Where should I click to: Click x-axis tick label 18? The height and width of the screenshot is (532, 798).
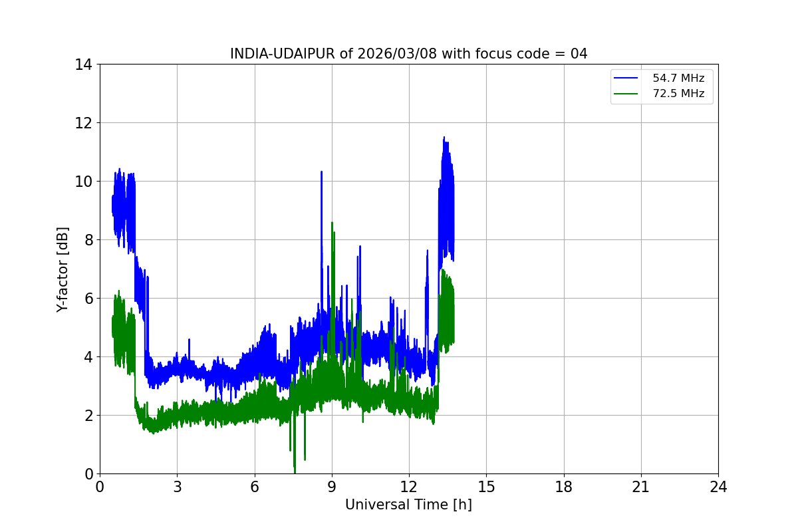coord(564,487)
